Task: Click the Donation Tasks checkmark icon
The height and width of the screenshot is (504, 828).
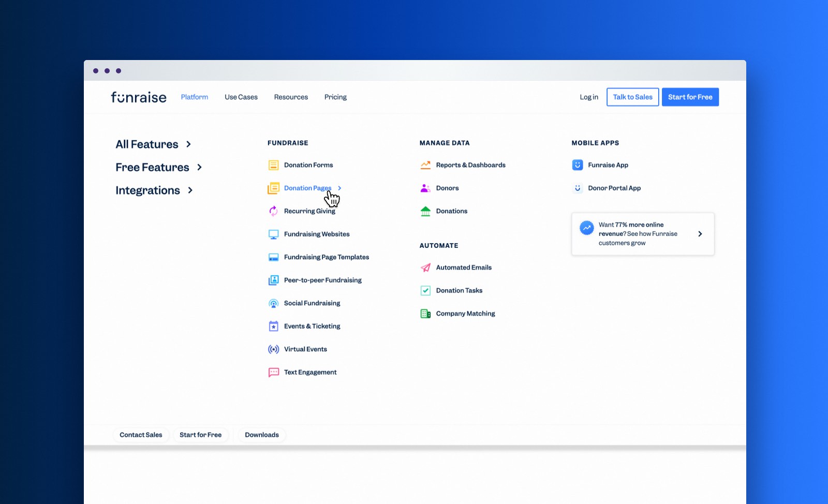Action: (x=425, y=291)
